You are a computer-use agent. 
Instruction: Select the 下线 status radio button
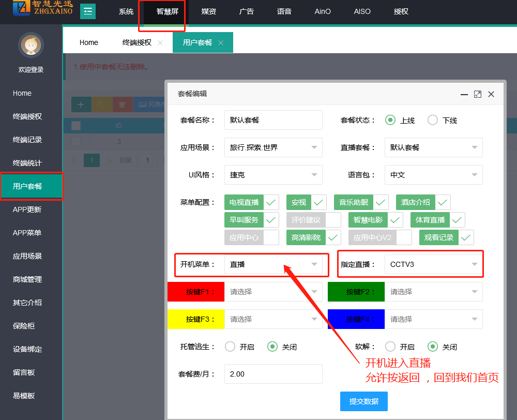433,120
